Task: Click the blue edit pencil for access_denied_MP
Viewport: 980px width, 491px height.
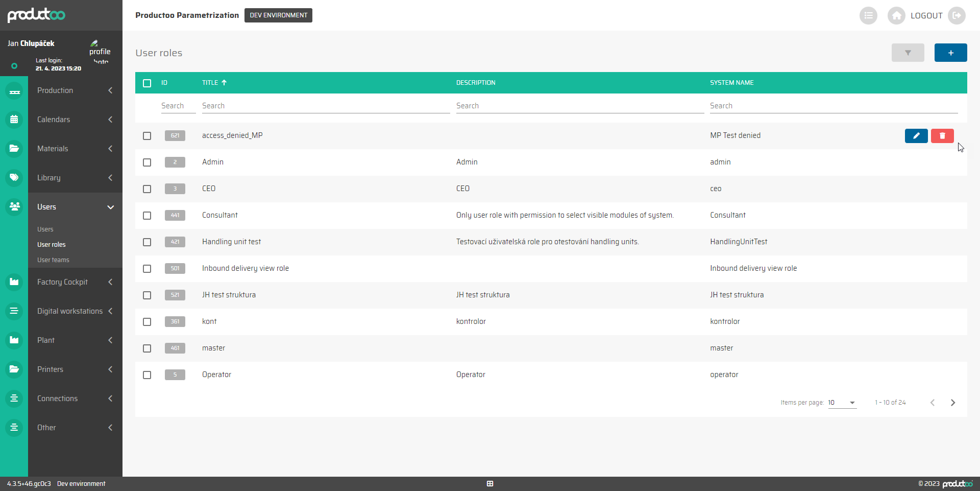Action: pos(916,135)
